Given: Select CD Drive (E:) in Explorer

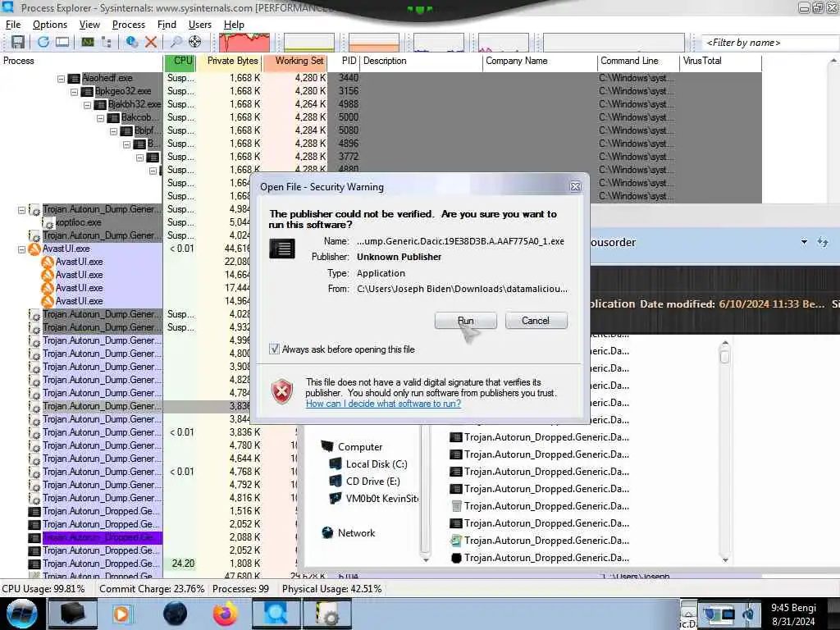Looking at the screenshot, I should (373, 481).
